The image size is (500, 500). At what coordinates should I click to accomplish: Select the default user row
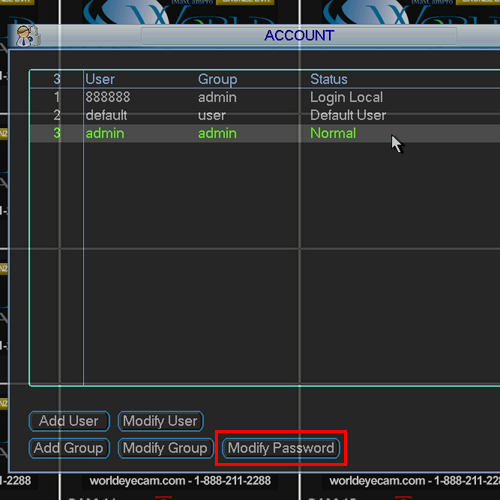(265, 115)
